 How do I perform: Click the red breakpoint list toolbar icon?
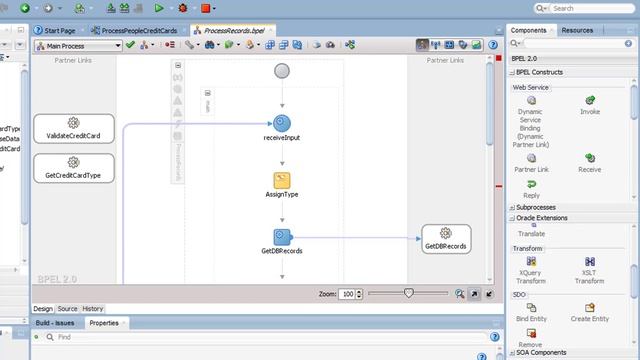(170, 44)
